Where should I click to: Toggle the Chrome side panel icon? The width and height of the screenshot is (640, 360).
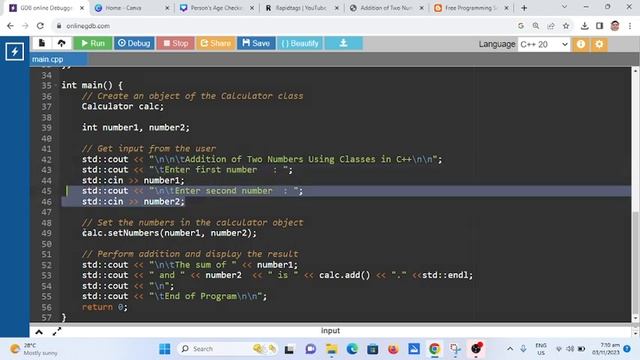[600, 26]
